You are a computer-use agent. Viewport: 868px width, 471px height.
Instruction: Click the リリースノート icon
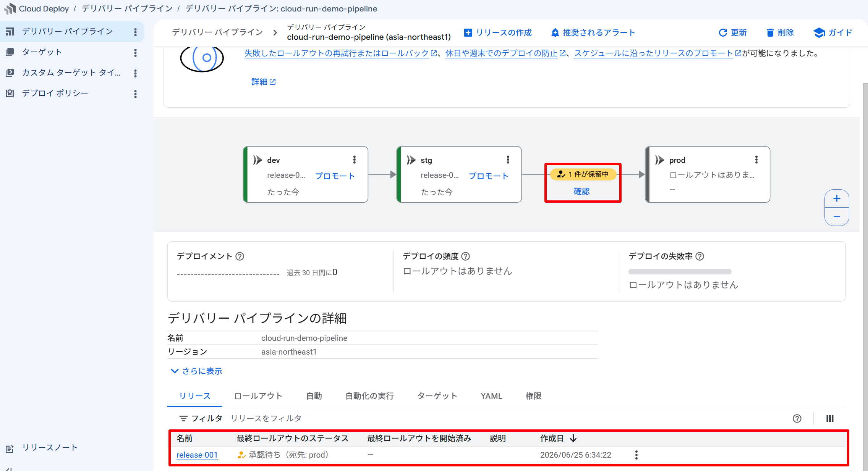pyautogui.click(x=10, y=449)
